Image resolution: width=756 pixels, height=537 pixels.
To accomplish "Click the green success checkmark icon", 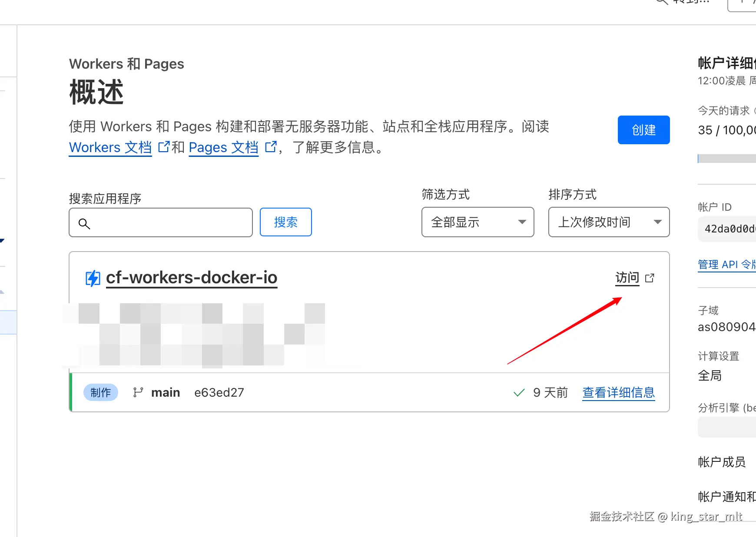I will pyautogui.click(x=519, y=393).
